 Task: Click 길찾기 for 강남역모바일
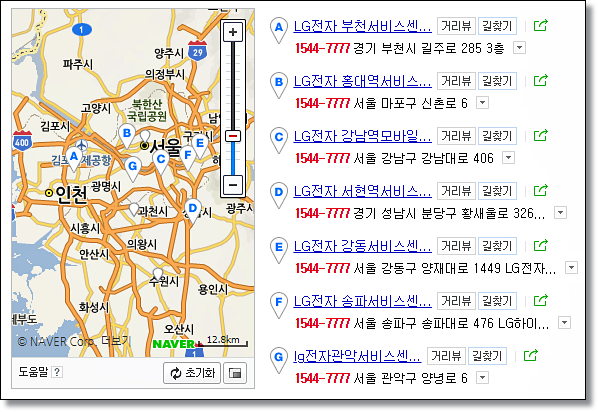[497, 136]
